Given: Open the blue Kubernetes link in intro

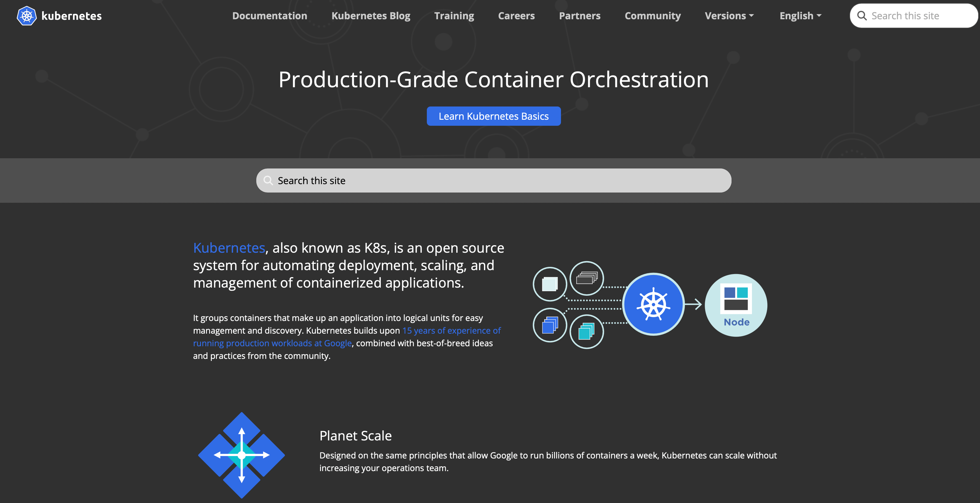Looking at the screenshot, I should 229,248.
